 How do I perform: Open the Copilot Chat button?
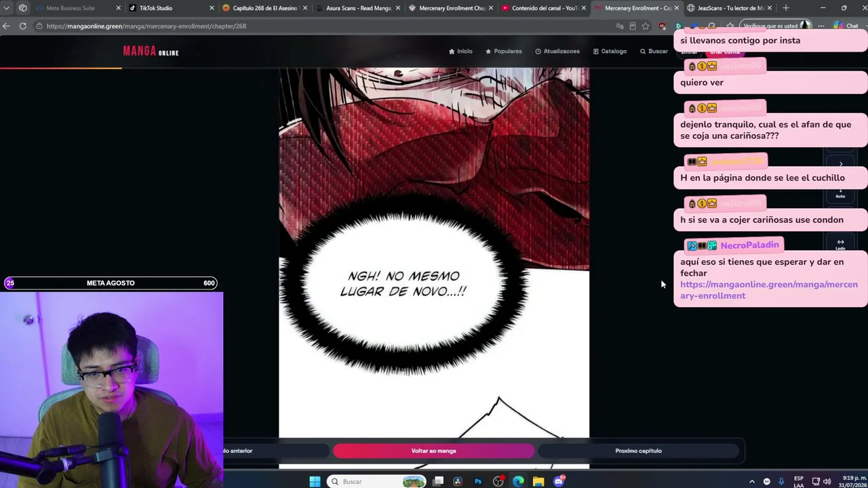[x=846, y=26]
